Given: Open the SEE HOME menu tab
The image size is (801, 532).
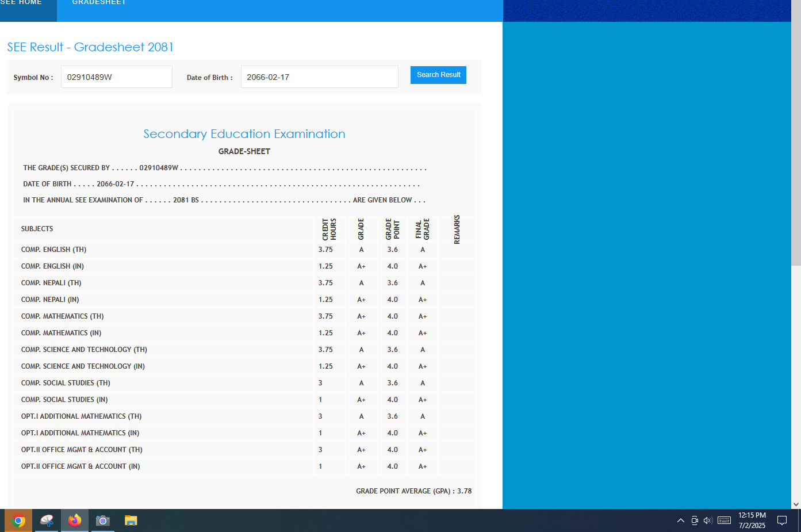Looking at the screenshot, I should (x=23, y=5).
